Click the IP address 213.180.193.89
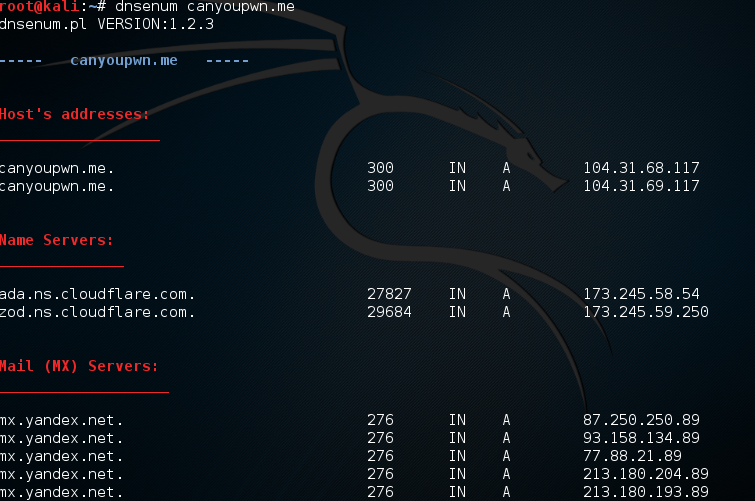The width and height of the screenshot is (755, 501). point(645,492)
